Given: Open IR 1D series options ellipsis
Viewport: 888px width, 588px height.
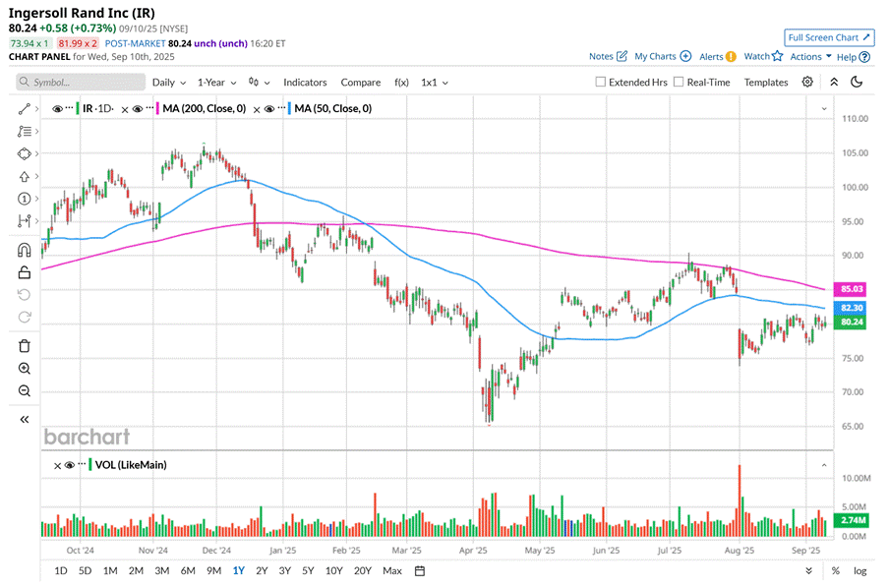Looking at the screenshot, I should (69, 106).
